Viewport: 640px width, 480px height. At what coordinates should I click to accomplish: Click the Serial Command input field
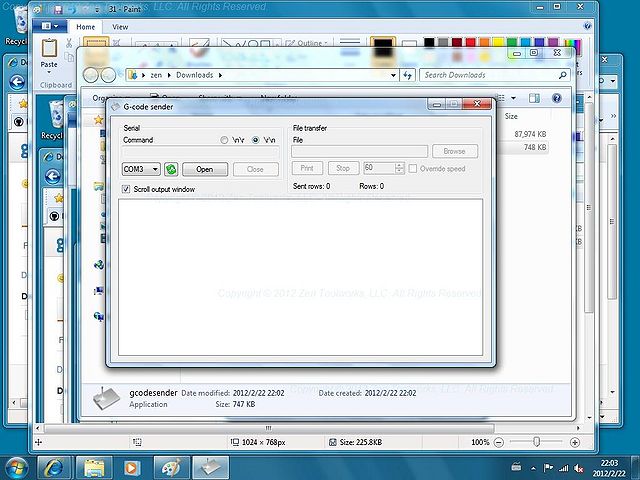(x=200, y=153)
